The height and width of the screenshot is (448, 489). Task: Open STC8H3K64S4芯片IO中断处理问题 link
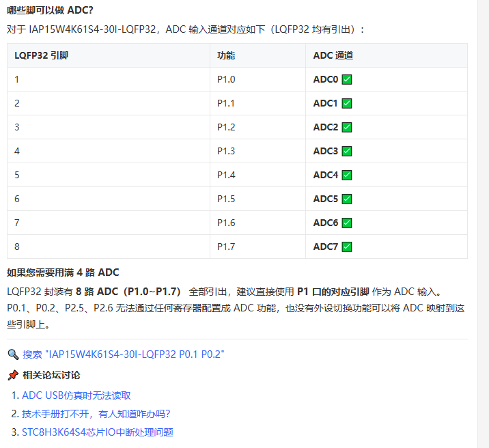pos(98,432)
